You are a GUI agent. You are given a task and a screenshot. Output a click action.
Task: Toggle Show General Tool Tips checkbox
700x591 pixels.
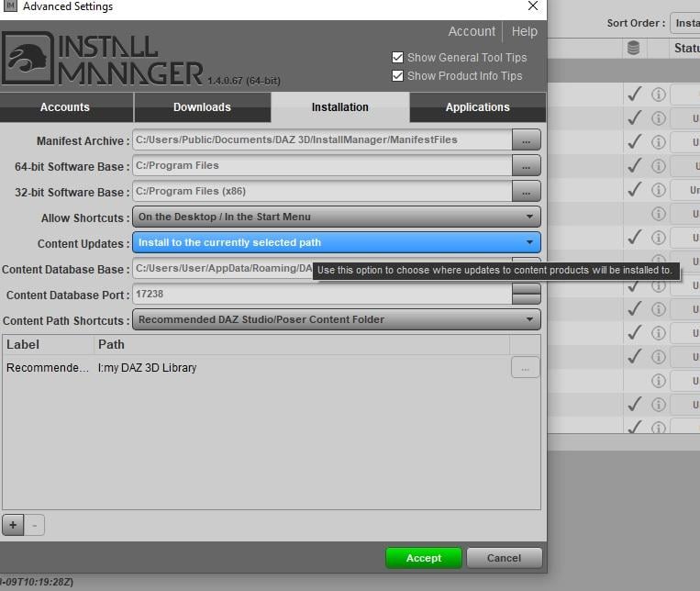coord(397,58)
